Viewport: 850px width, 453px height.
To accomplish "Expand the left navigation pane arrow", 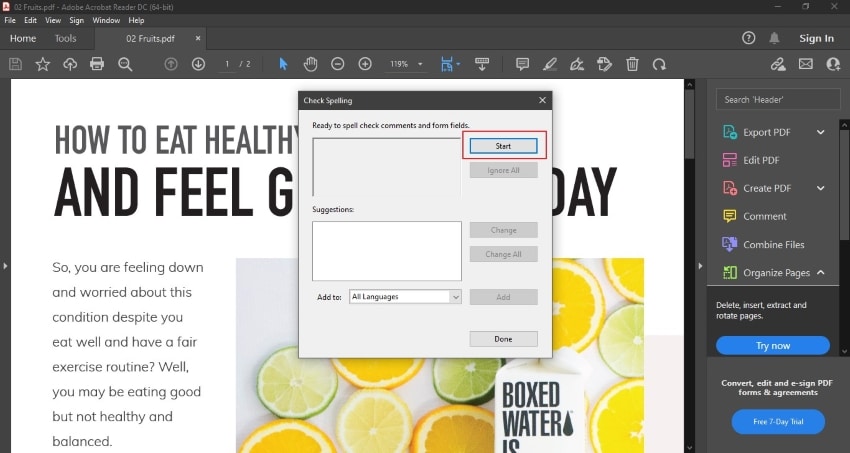I will point(5,266).
